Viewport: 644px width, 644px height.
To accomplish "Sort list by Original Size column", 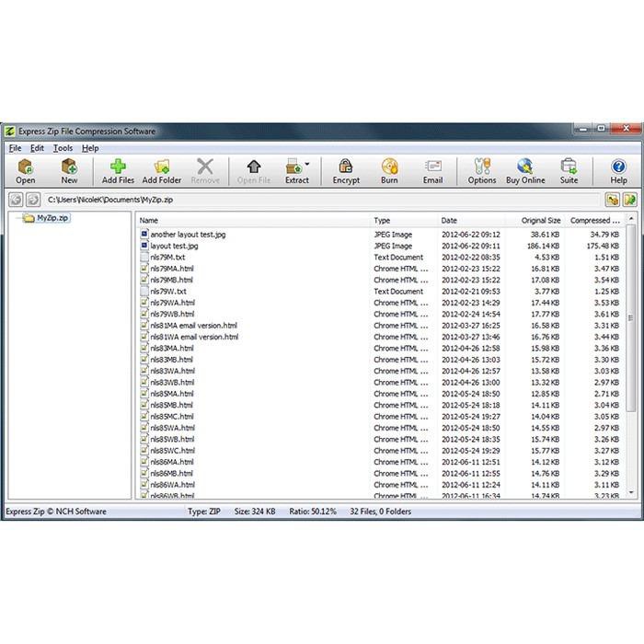I will pyautogui.click(x=540, y=221).
